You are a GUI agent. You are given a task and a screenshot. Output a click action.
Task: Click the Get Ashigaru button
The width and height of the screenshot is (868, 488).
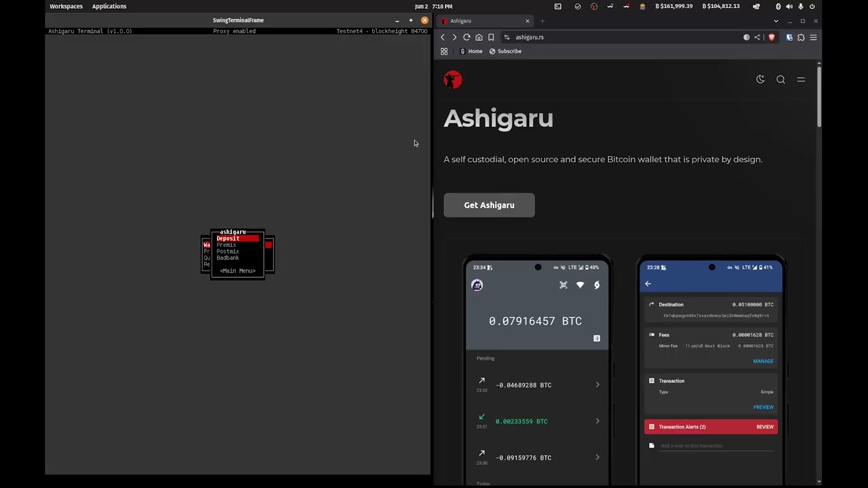tap(489, 205)
